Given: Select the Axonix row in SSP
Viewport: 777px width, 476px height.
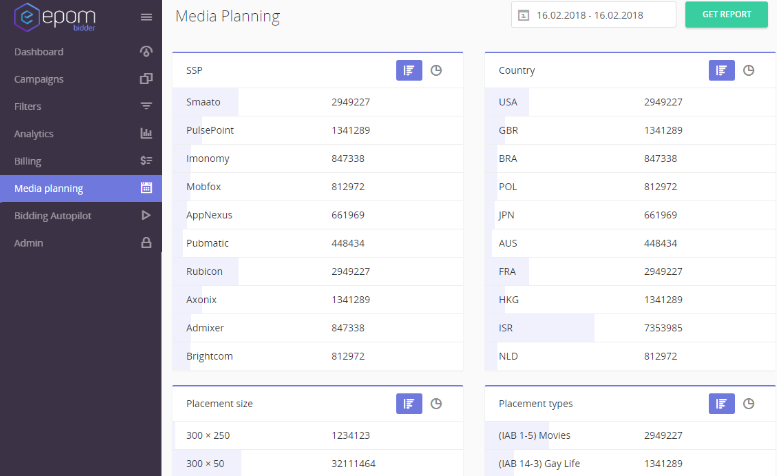Looking at the screenshot, I should pos(318,300).
